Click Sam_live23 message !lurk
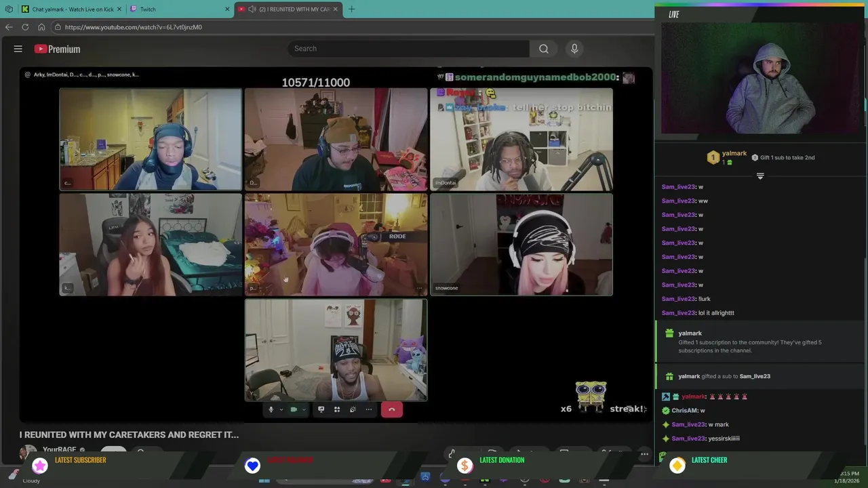The height and width of the screenshot is (488, 868). pos(686,299)
